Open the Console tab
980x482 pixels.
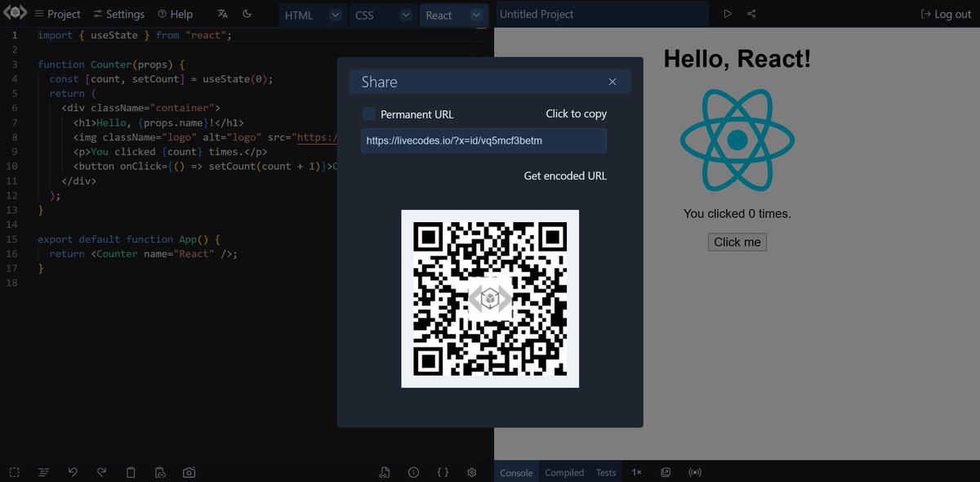point(516,472)
